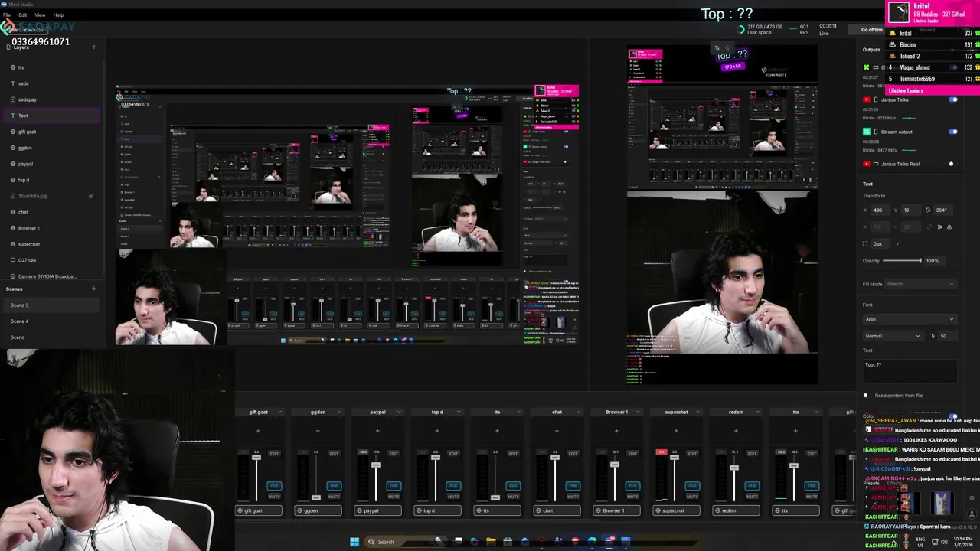Viewport: 980px width, 551px height.
Task: Add a new scene with the Scenes plus icon
Action: pyautogui.click(x=94, y=289)
